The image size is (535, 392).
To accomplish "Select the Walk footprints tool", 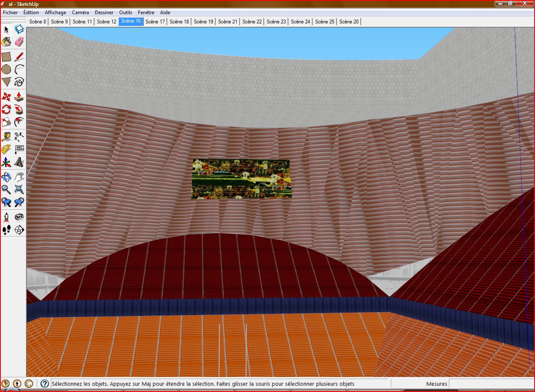I will 6,229.
